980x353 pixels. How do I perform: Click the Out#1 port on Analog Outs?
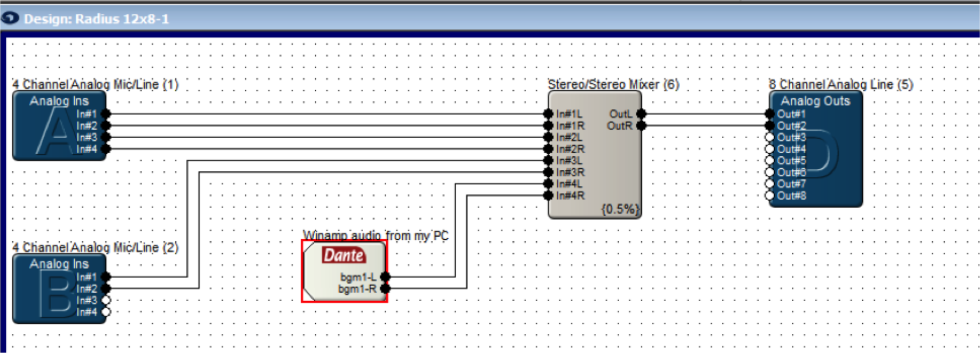770,114
